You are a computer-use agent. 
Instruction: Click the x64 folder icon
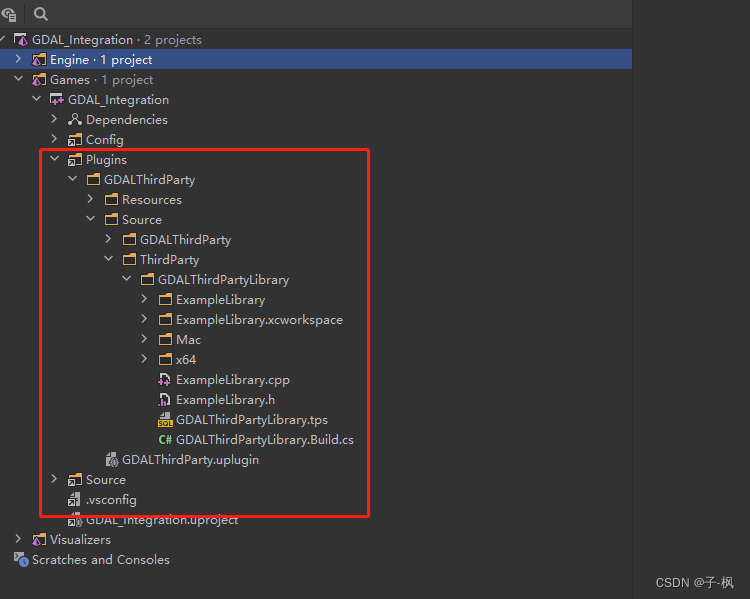click(165, 359)
